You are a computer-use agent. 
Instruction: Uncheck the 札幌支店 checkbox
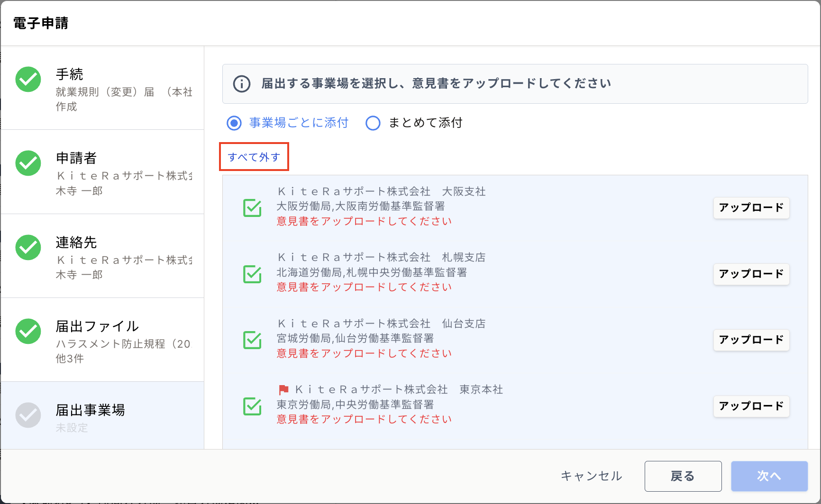tap(252, 274)
